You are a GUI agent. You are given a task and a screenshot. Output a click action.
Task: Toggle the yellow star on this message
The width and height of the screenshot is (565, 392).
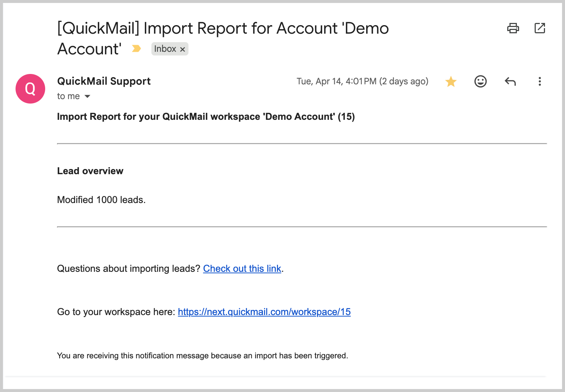[x=451, y=81]
